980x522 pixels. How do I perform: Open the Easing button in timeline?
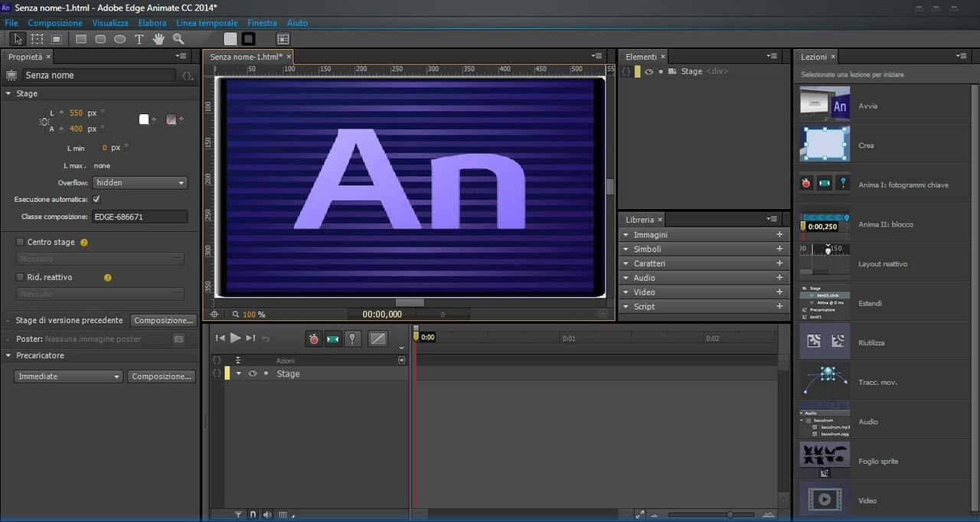[x=377, y=338]
